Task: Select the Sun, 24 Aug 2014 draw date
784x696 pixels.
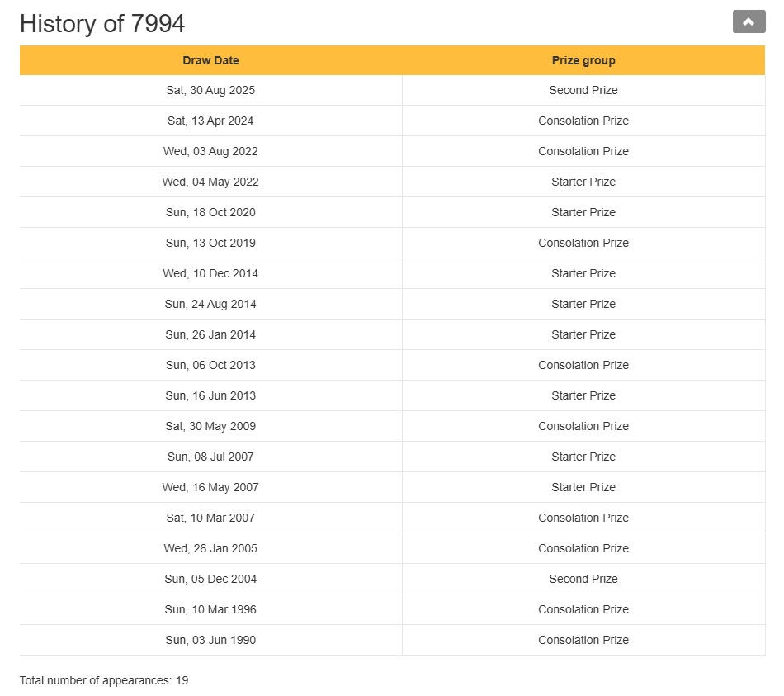Action: 210,304
